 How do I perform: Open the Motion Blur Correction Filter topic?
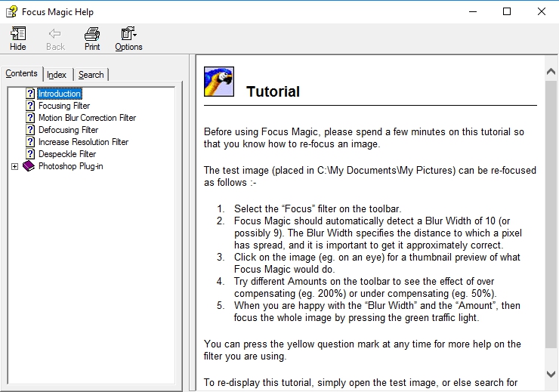[87, 118]
